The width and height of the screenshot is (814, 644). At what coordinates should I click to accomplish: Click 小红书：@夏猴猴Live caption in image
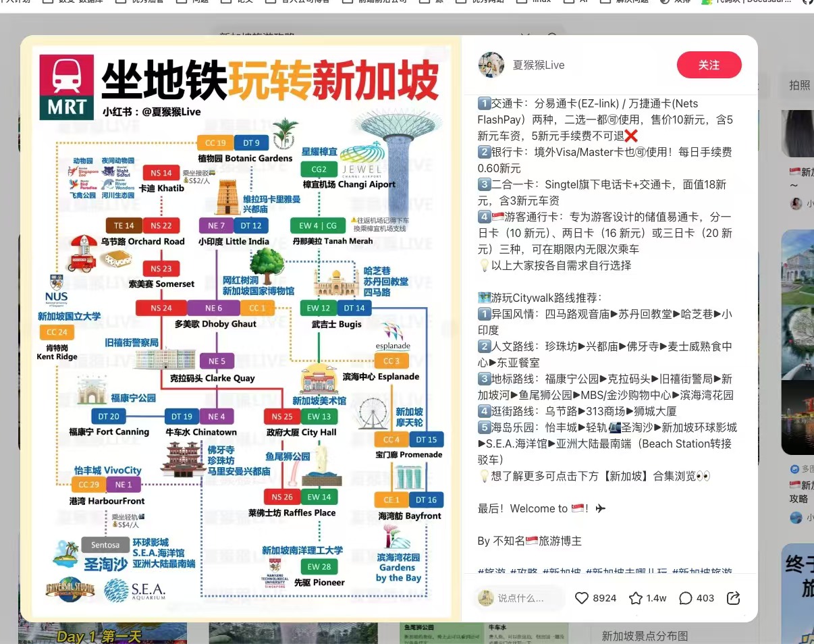tap(152, 111)
